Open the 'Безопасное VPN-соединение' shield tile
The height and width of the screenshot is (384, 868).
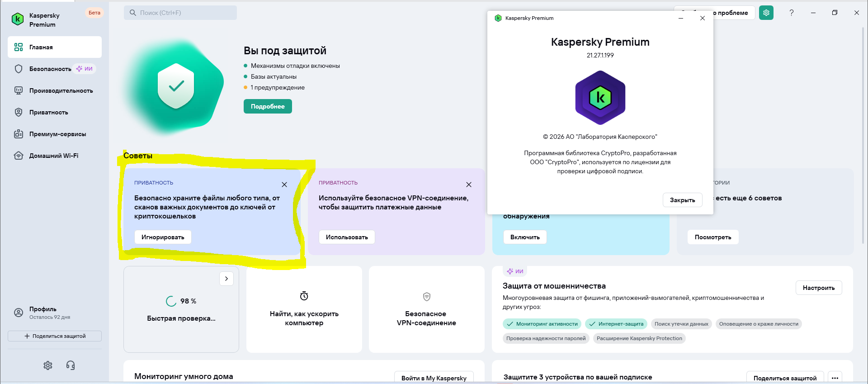(x=426, y=309)
